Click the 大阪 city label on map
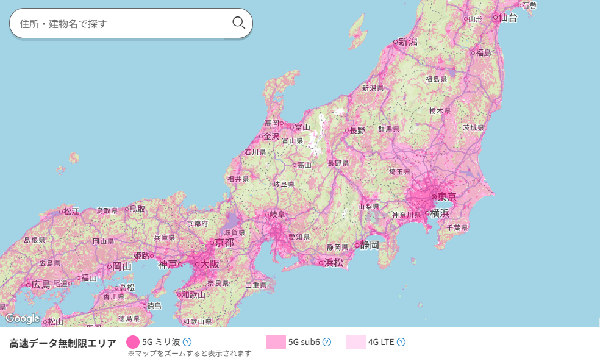Viewport: 600px width, 364px height. tap(210, 264)
